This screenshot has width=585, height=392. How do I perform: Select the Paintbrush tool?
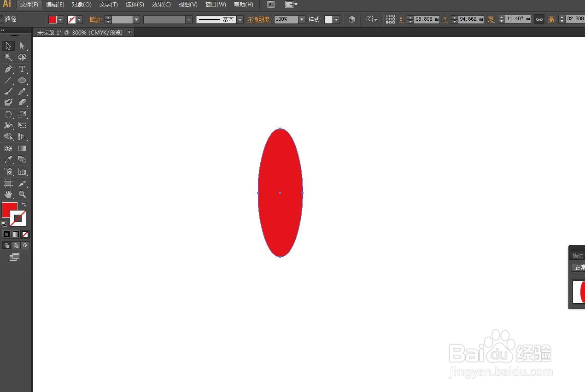tap(8, 92)
